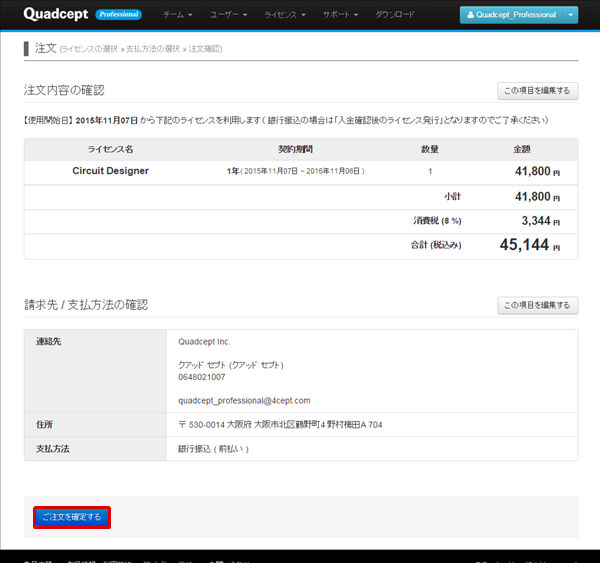The height and width of the screenshot is (563, 600).
Task: Click the ライセンス名 column header
Action: pos(110,149)
